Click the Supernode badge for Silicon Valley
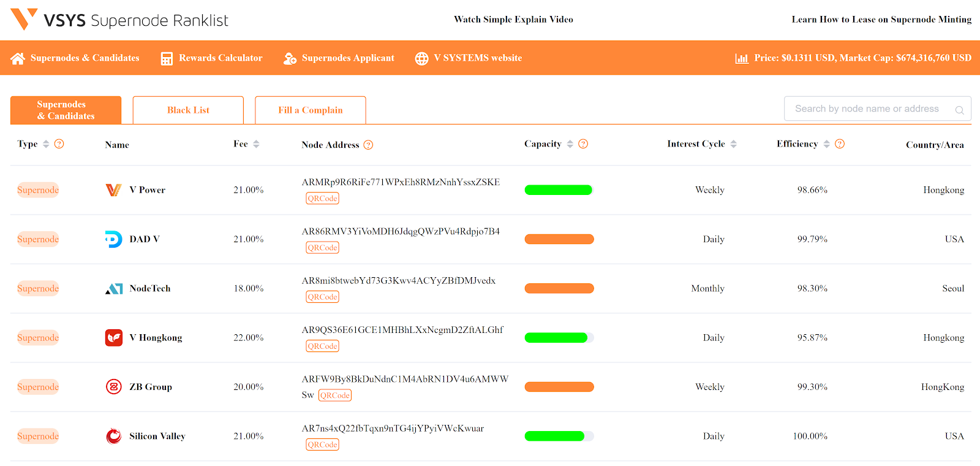This screenshot has height=466, width=980. pyautogui.click(x=38, y=436)
